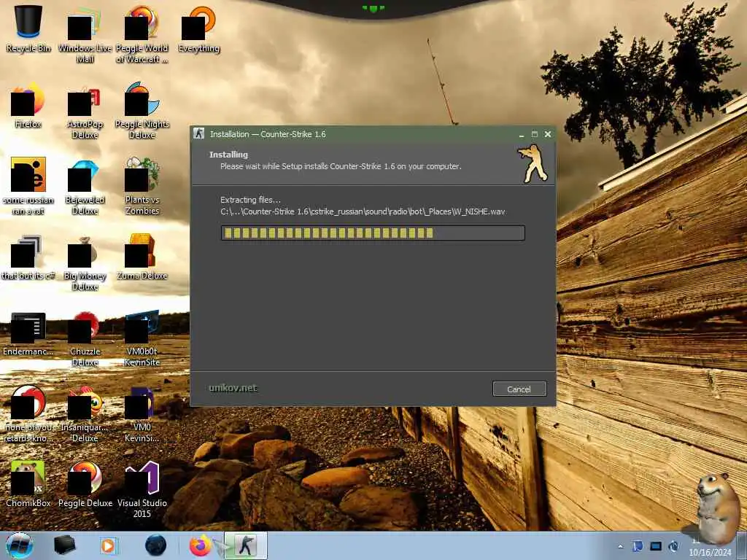Open the dark globe taskbar icon
747x560 pixels.
[x=156, y=545]
